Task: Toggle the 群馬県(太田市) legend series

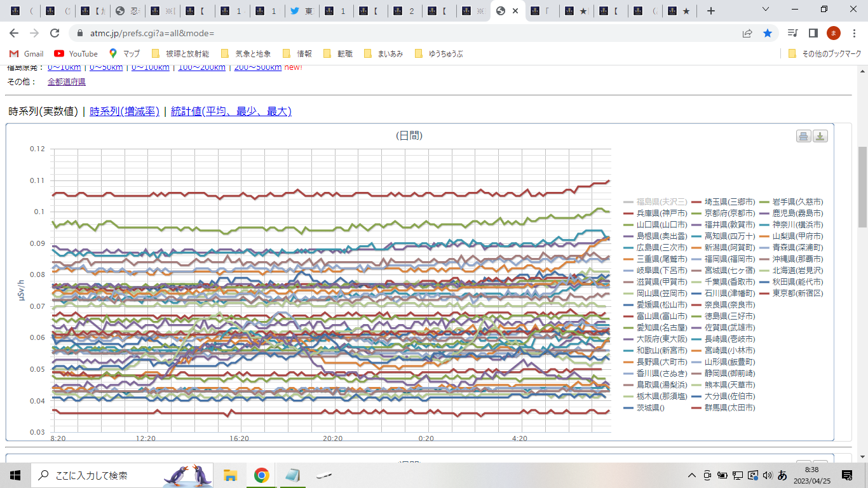Action: pos(724,407)
